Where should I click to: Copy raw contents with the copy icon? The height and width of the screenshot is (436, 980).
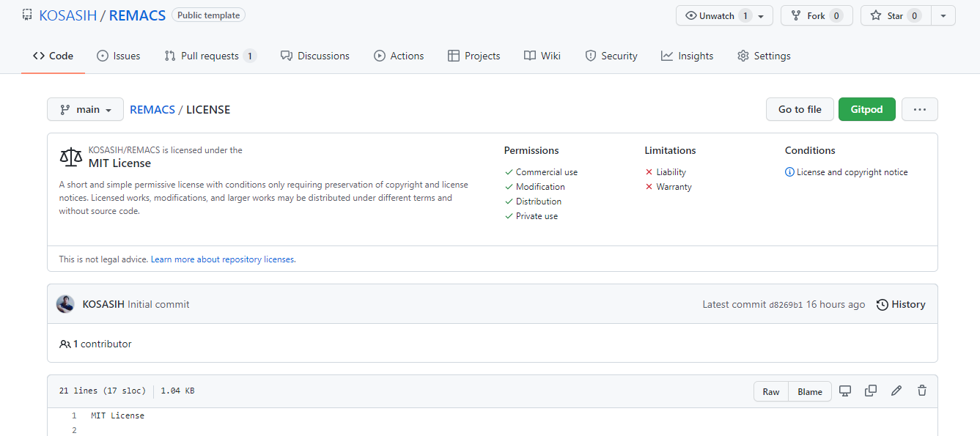point(871,391)
